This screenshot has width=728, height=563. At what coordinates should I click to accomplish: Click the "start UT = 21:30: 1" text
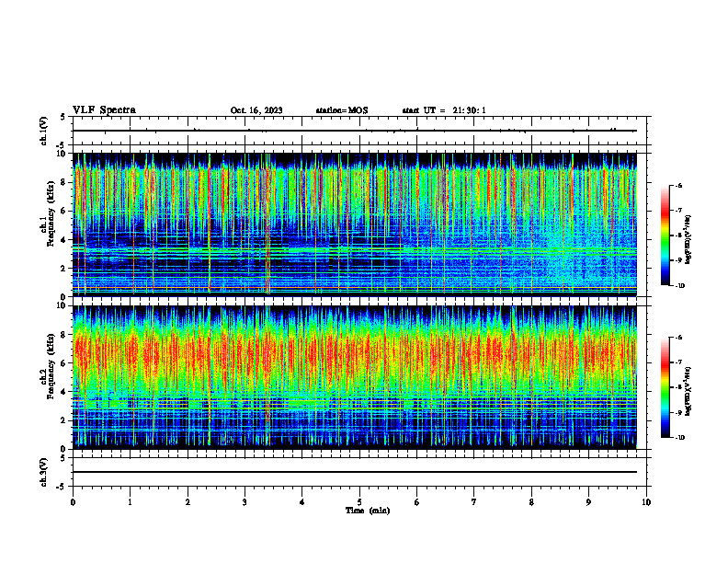coord(444,110)
